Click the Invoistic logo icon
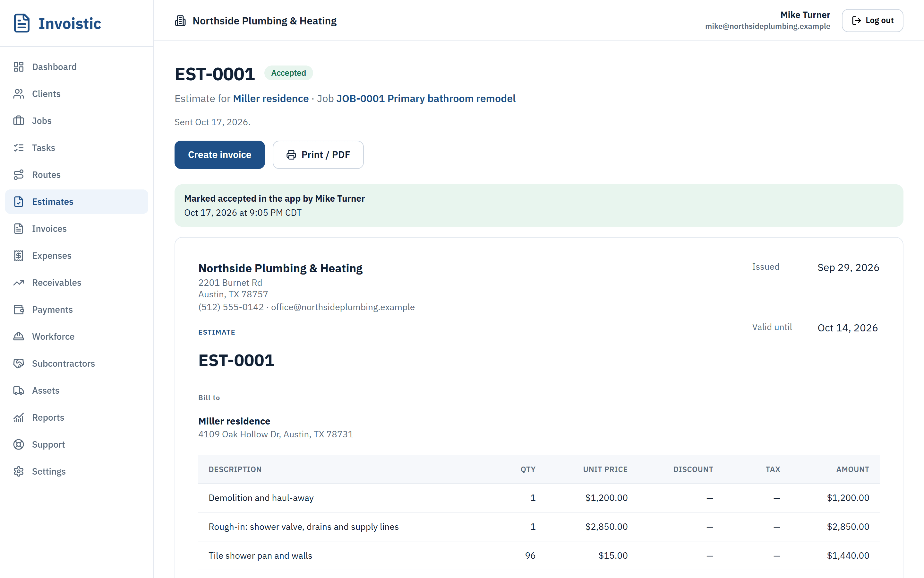This screenshot has width=924, height=578. pos(22,23)
